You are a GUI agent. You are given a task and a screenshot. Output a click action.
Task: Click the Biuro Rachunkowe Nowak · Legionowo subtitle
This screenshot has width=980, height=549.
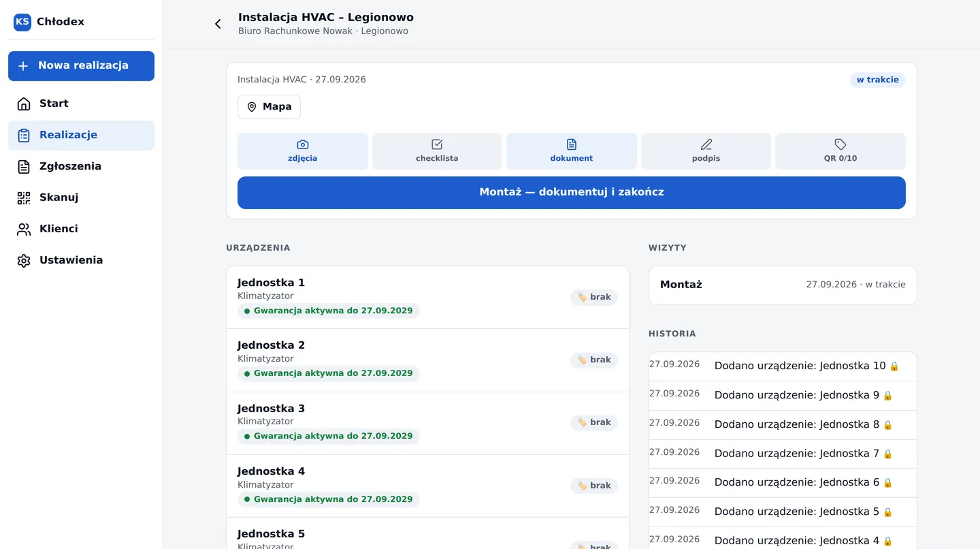[323, 31]
